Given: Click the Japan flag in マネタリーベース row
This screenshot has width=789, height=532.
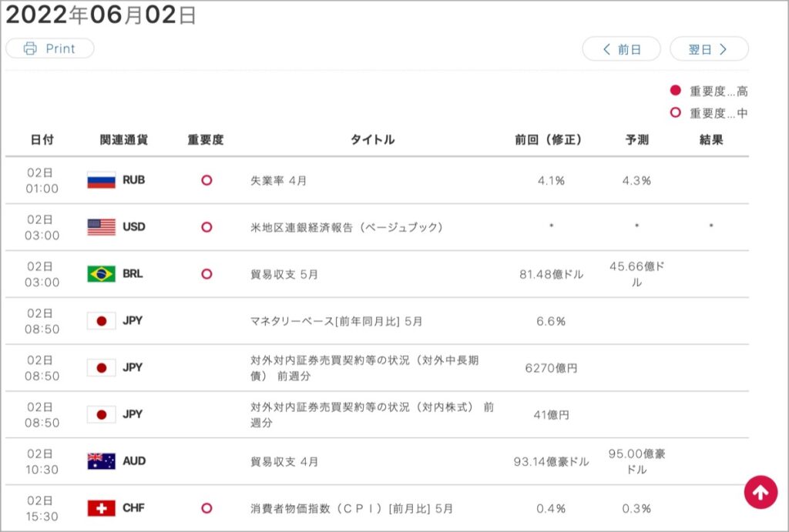Looking at the screenshot, I should [x=101, y=320].
